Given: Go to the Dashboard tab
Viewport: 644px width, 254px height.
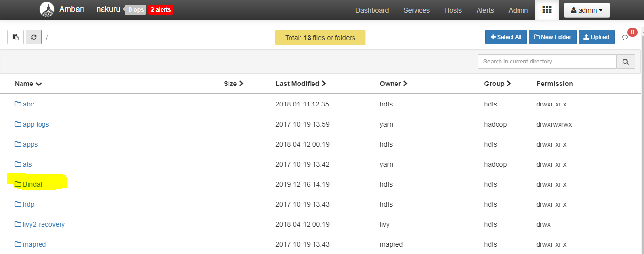Looking at the screenshot, I should click(372, 10).
